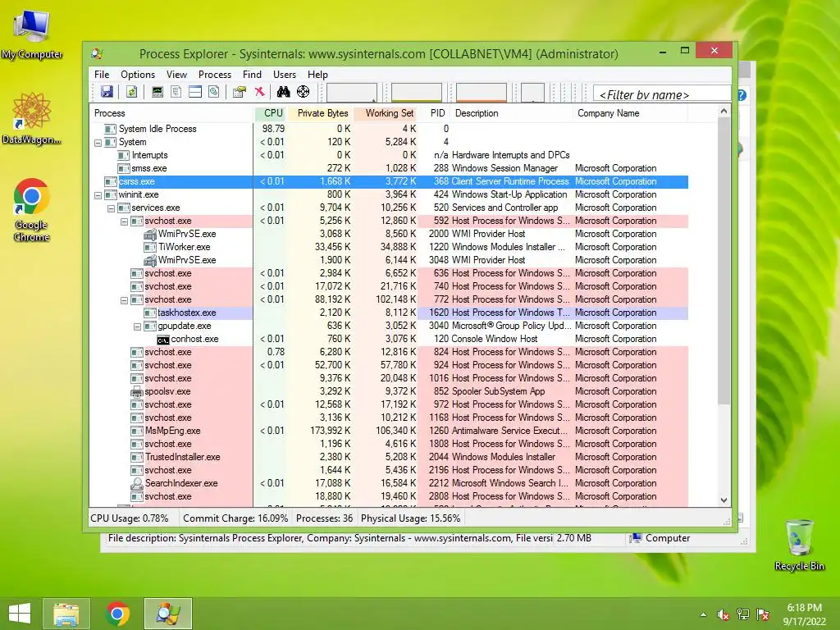Collapse the wininit.exe tree node
Screen dimensions: 840x630
click(x=98, y=195)
